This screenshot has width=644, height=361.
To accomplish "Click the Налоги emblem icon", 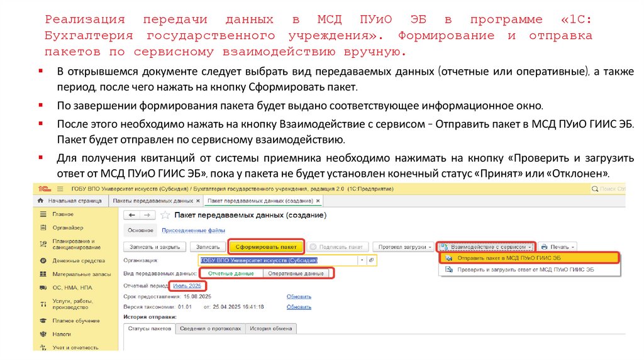I will (43, 335).
